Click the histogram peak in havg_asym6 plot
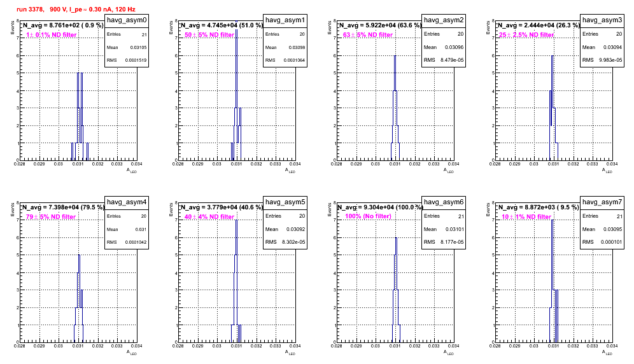634x364 pixels. pyautogui.click(x=396, y=238)
